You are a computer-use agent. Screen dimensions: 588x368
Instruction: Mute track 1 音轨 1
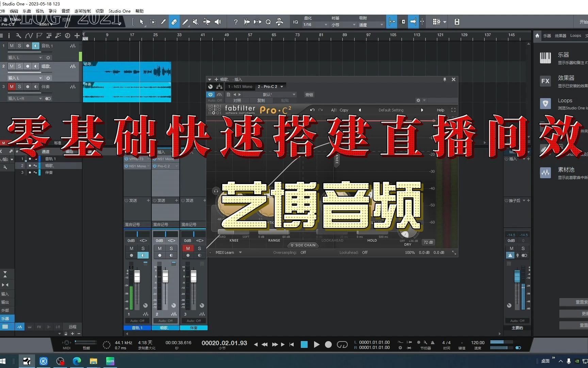[x=12, y=46]
